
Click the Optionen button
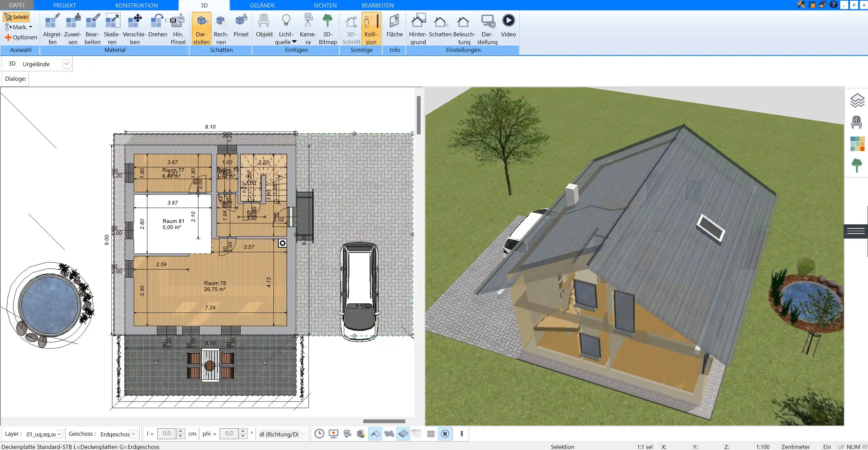21,37
